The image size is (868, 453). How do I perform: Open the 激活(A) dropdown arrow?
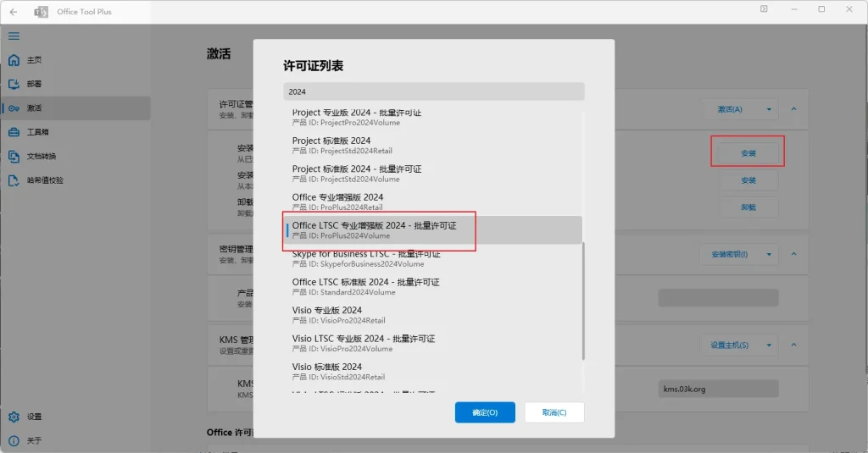click(x=769, y=109)
